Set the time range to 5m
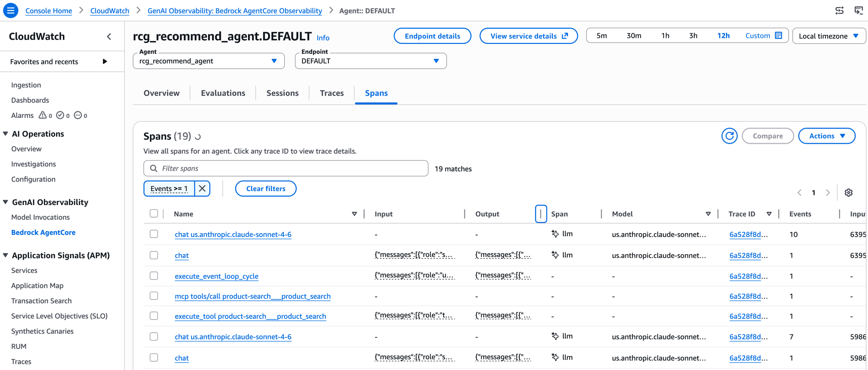 click(x=602, y=36)
